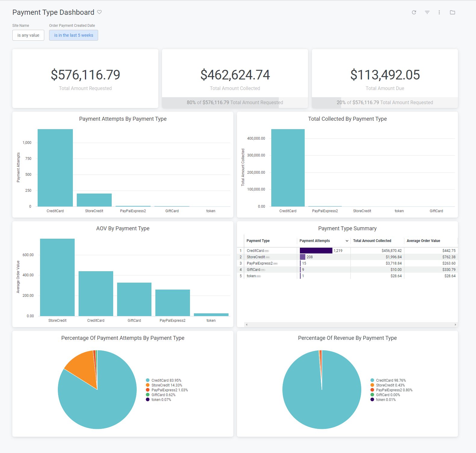Viewport: 476px width, 453px height.
Task: Click the StoreCredit bar in AOV chart
Action: click(57, 277)
